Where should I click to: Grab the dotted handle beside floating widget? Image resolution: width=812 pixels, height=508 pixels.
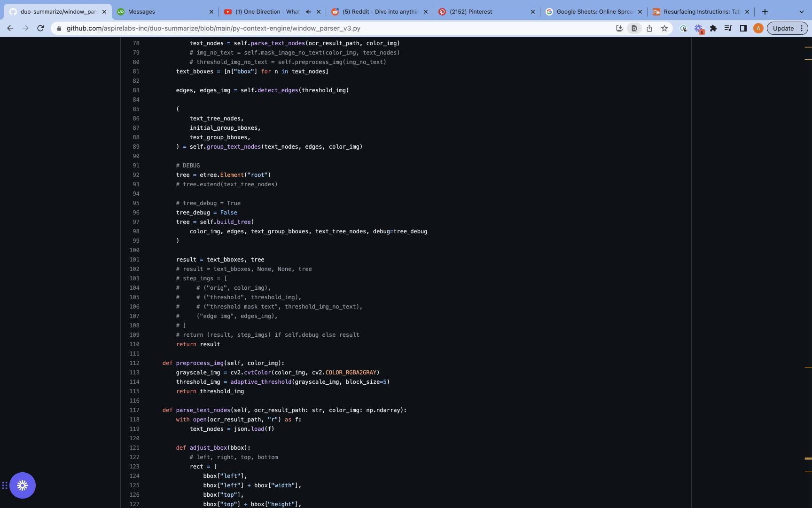(x=5, y=485)
